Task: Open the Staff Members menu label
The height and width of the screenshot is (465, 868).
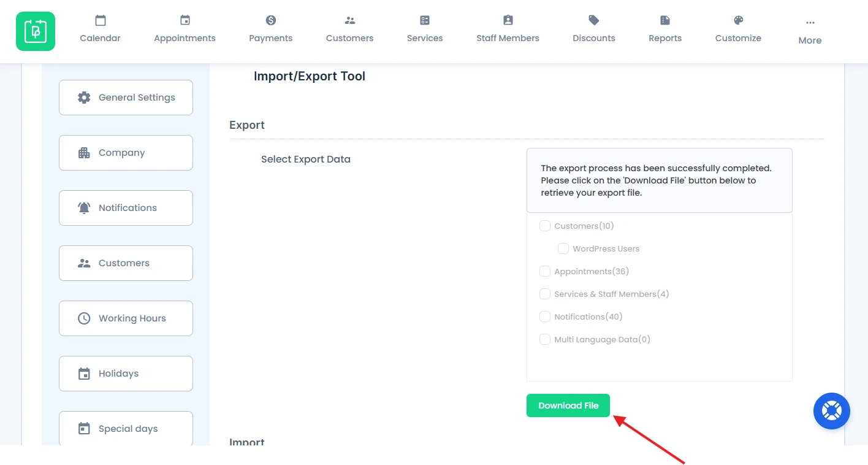Action: point(508,38)
